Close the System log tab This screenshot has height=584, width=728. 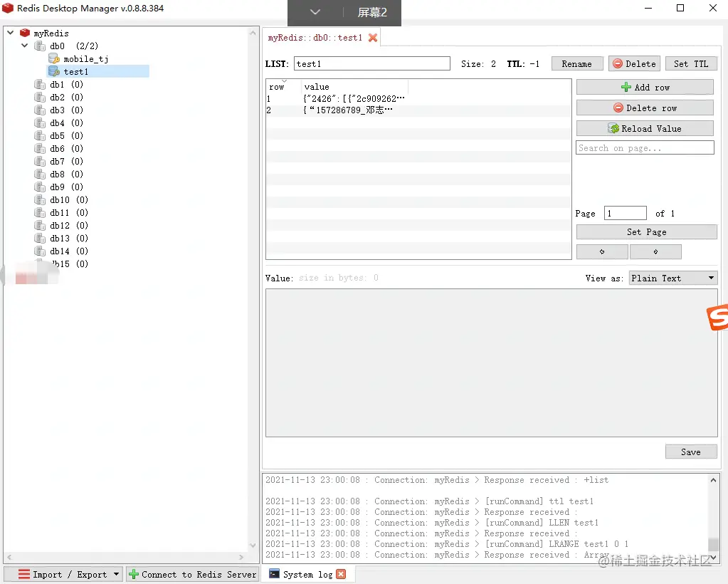click(341, 574)
